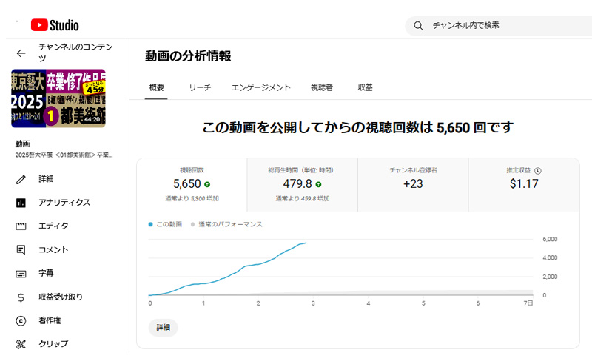592x364 pixels.
Task: Click green up-arrow icon next to 479.8
Action: pos(318,184)
